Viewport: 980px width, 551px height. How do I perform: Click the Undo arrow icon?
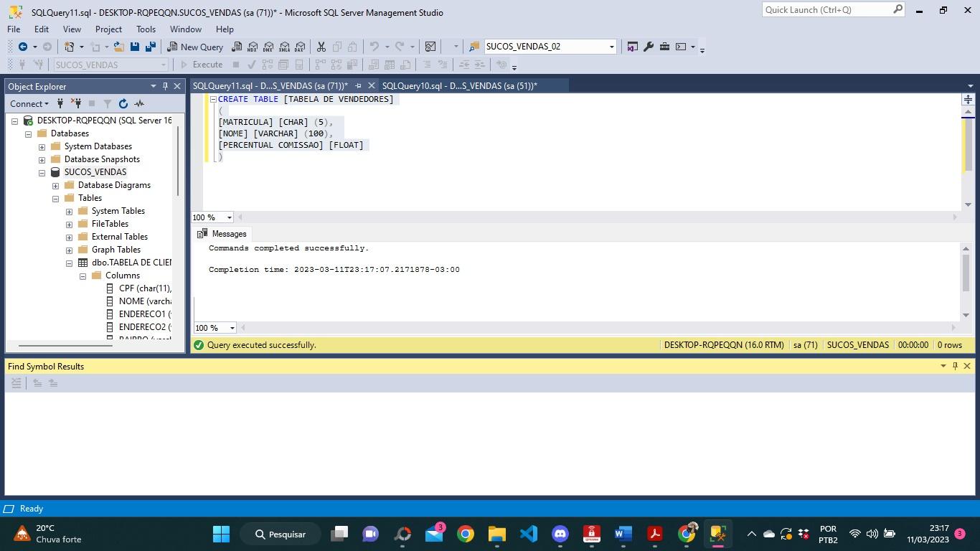pyautogui.click(x=374, y=47)
